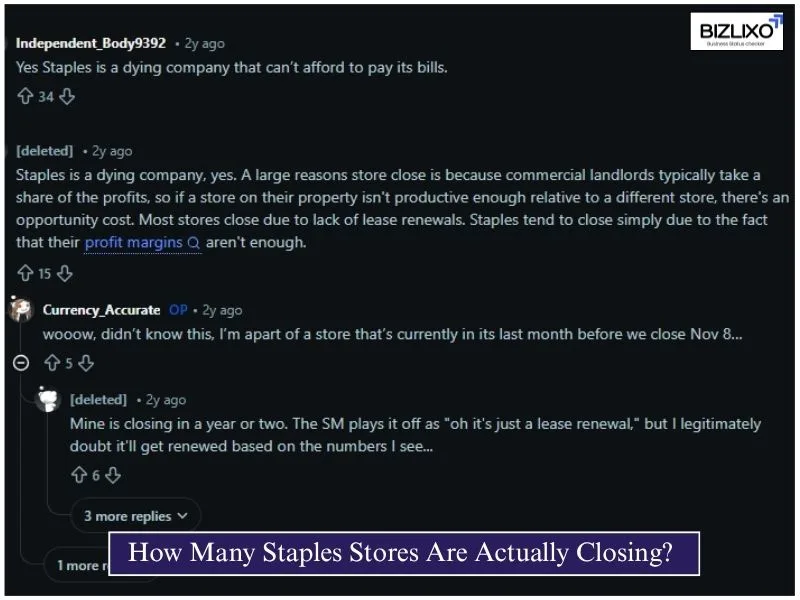
Task: Downvote Independent_Body9392's comment
Action: (x=66, y=96)
